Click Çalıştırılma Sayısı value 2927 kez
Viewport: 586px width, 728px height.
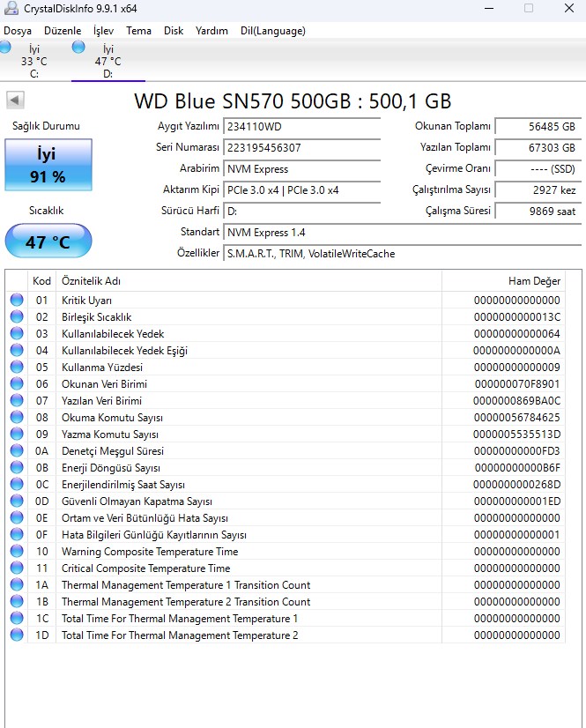538,189
